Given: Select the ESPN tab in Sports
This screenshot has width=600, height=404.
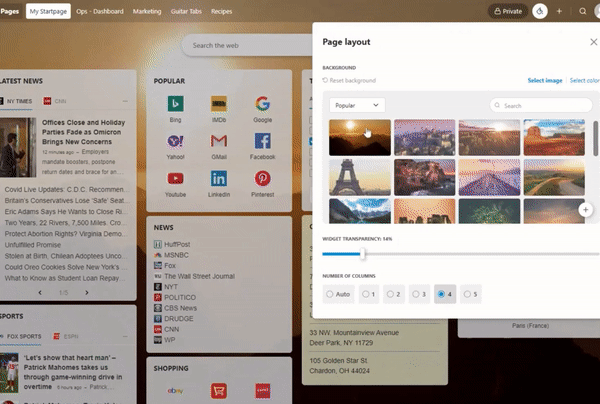Looking at the screenshot, I should point(66,337).
